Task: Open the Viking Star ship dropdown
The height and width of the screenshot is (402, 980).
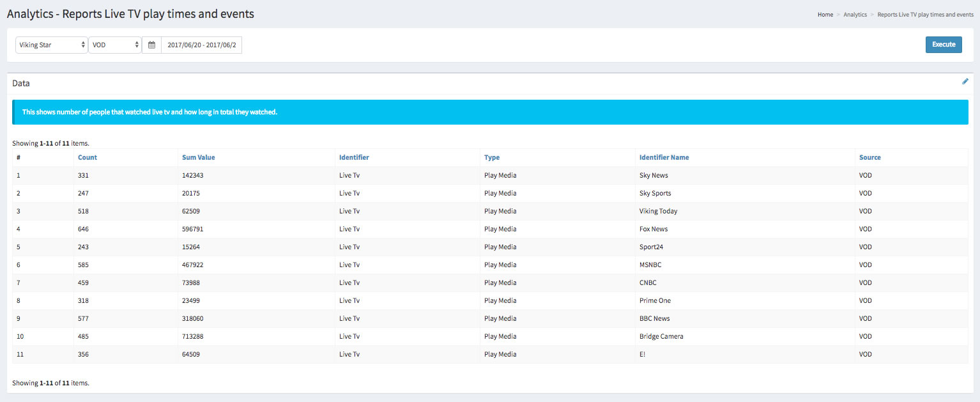Action: pyautogui.click(x=52, y=45)
